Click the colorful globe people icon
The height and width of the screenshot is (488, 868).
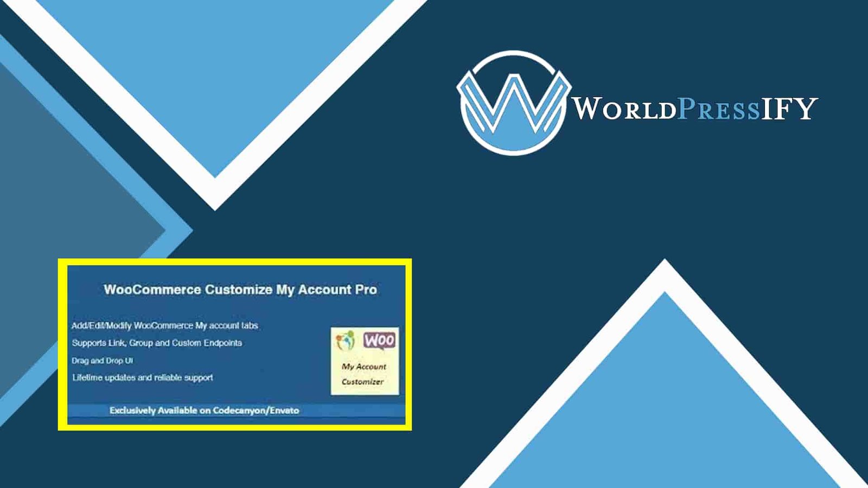345,341
